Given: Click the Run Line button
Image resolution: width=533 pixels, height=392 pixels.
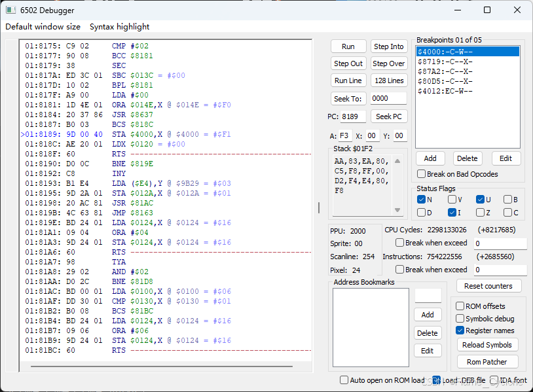Looking at the screenshot, I should (348, 80).
